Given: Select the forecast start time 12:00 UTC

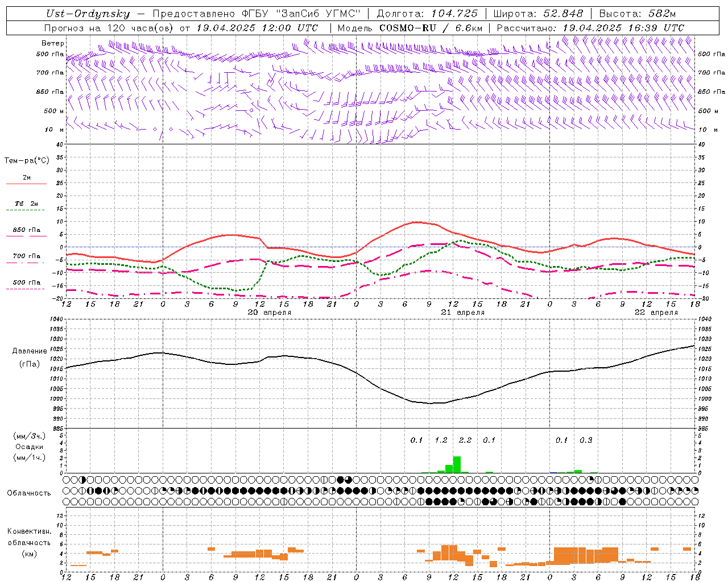Looking at the screenshot, I should click(291, 28).
